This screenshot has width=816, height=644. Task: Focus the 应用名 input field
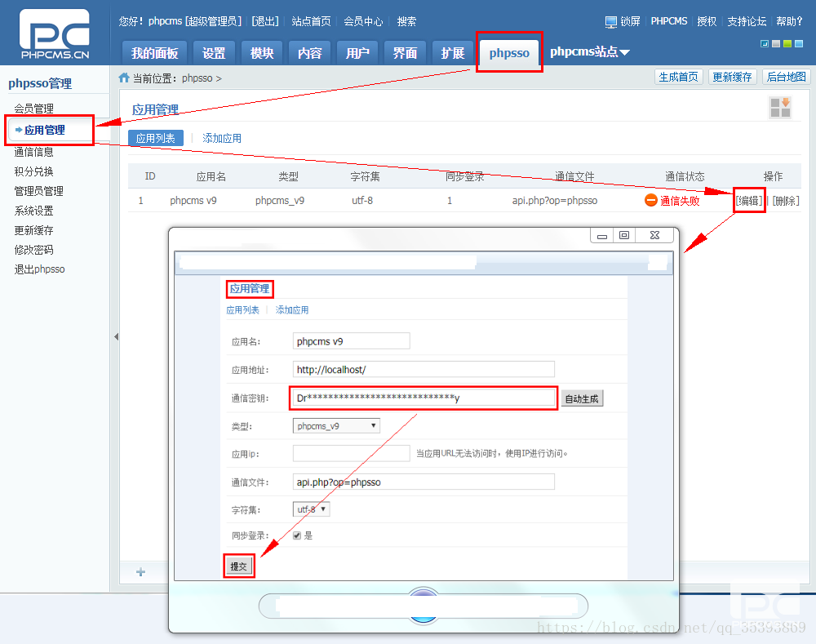click(x=351, y=341)
